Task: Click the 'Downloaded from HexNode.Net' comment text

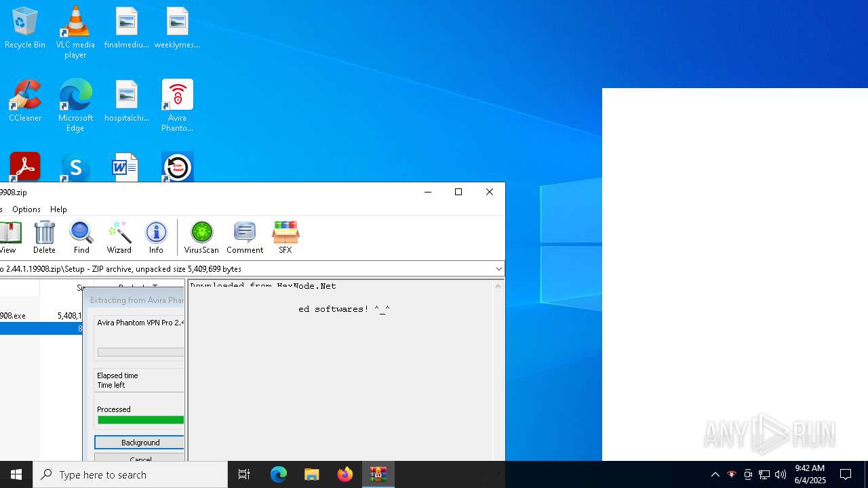Action: coord(263,285)
